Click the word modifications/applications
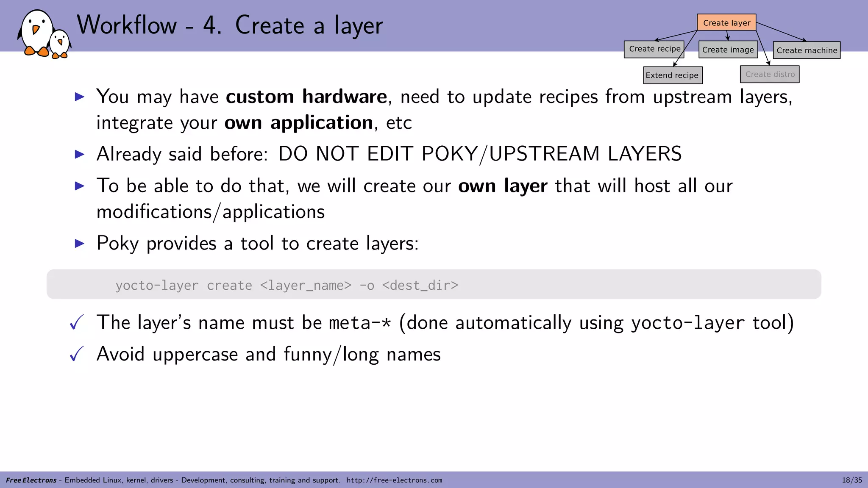 [x=211, y=212]
